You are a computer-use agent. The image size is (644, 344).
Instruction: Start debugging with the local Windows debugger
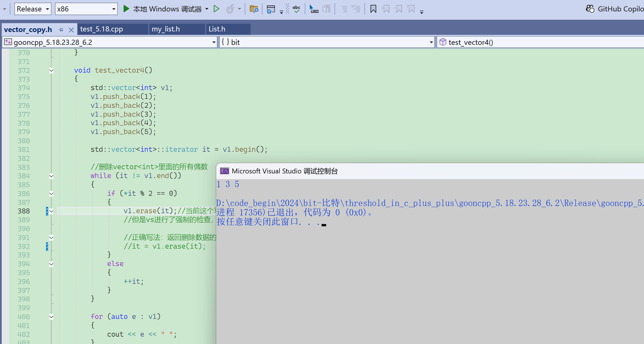126,9
